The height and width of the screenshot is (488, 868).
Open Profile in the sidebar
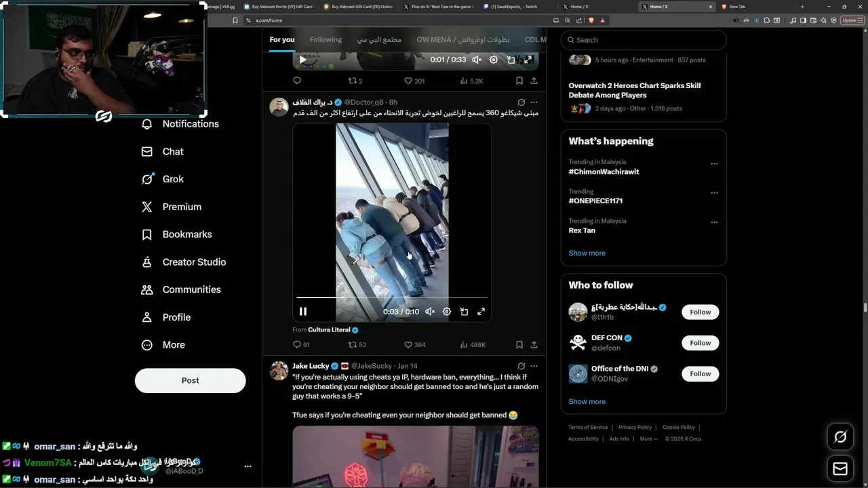tap(166, 317)
